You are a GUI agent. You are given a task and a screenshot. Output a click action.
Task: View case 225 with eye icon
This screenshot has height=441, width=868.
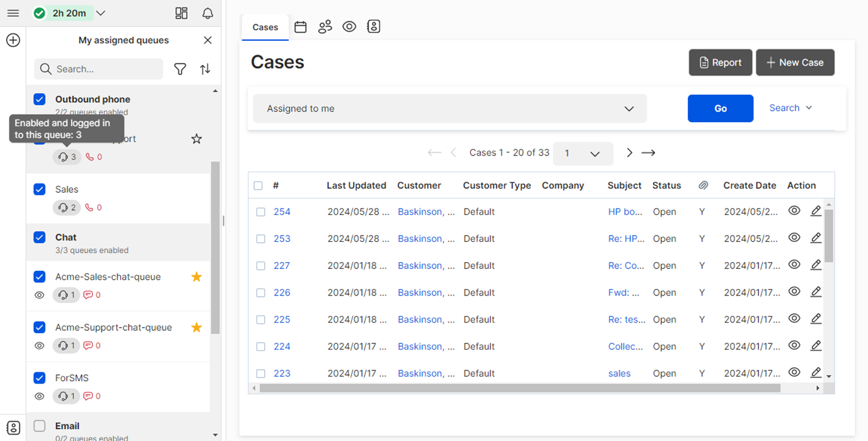pyautogui.click(x=794, y=319)
